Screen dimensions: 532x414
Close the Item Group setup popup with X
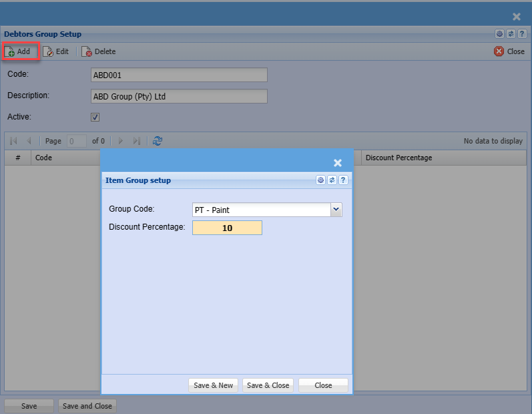[338, 163]
